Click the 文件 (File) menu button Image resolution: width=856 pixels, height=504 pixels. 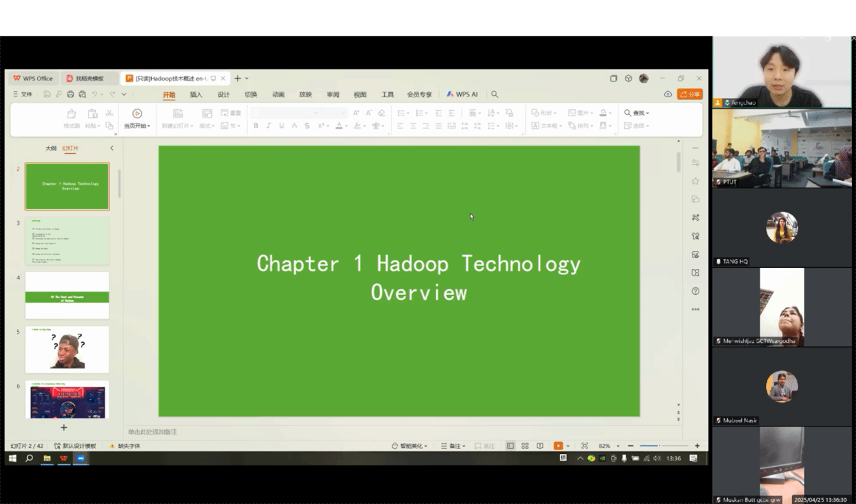[23, 94]
